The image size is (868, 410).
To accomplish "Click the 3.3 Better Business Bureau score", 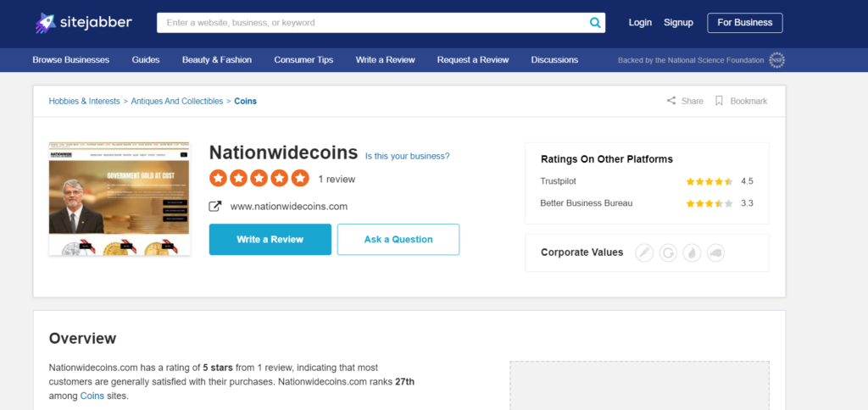I will (748, 203).
